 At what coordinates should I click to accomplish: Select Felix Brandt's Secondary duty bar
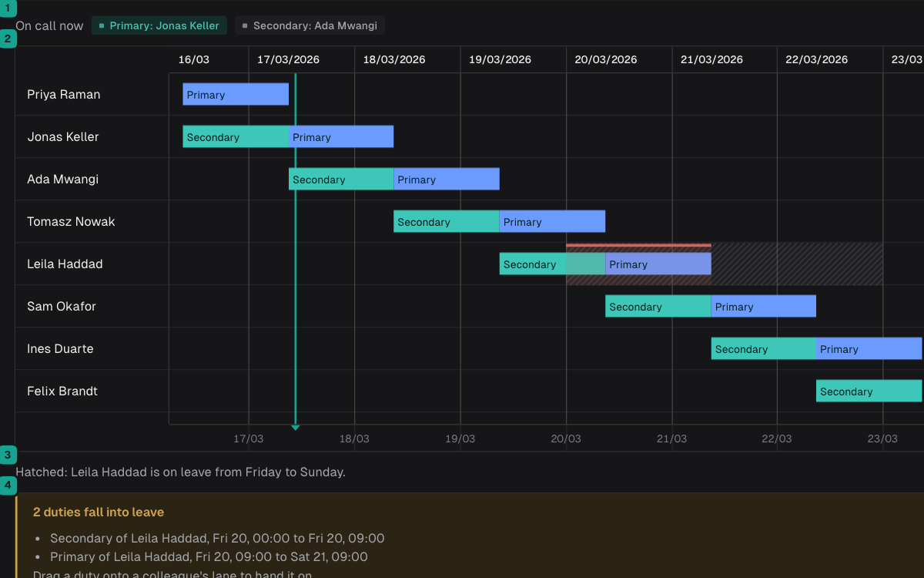[x=869, y=391]
